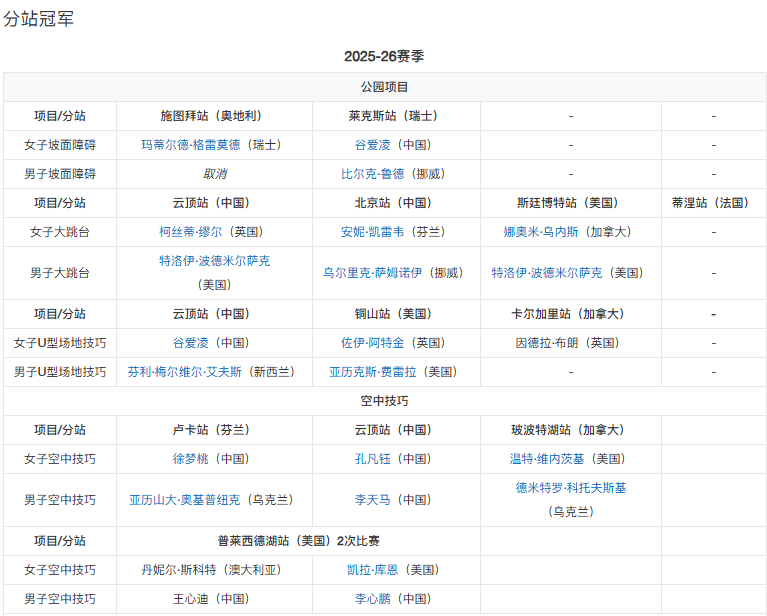Click 卢卡站（芬兰）header
This screenshot has width=767, height=616.
214,430
